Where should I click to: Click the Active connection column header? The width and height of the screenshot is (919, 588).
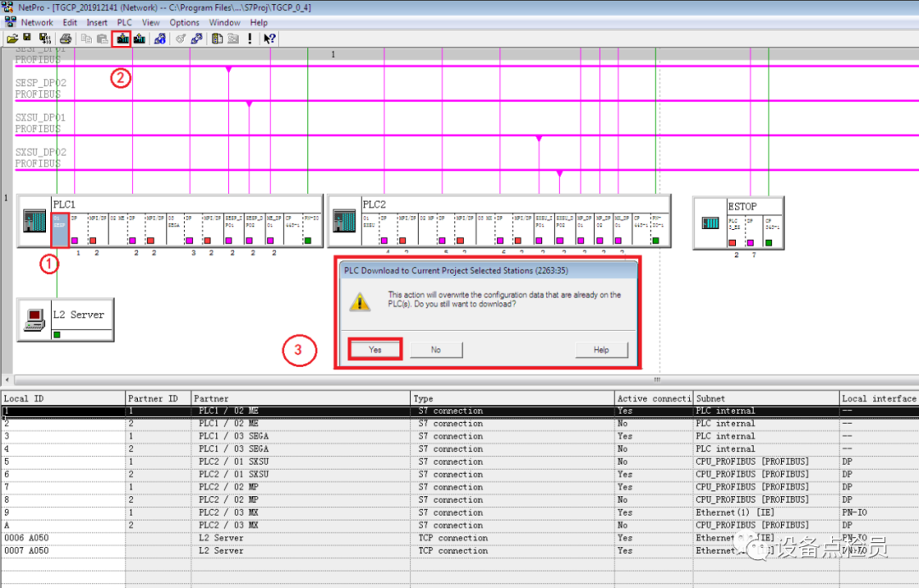click(x=654, y=398)
